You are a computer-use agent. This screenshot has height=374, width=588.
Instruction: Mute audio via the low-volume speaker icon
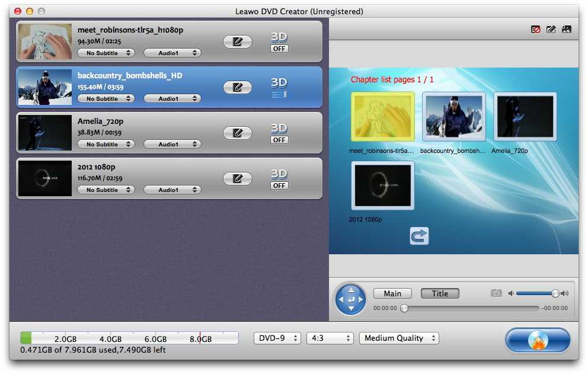[x=511, y=293]
